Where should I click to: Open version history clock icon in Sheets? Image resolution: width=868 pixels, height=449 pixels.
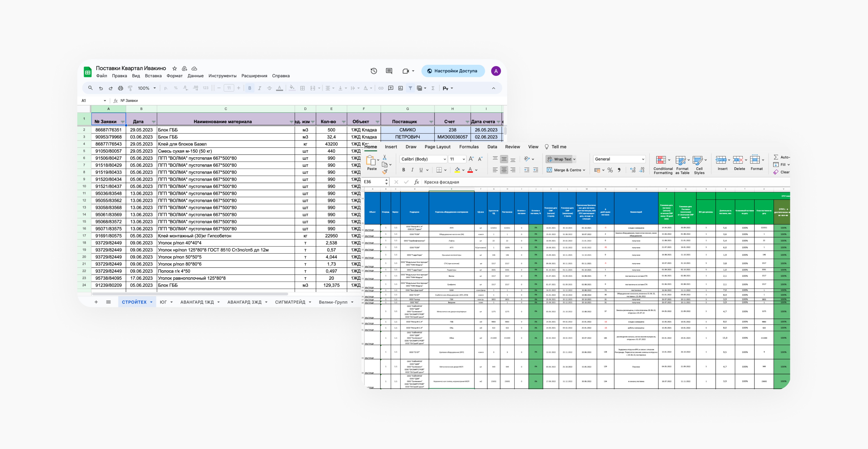click(374, 71)
